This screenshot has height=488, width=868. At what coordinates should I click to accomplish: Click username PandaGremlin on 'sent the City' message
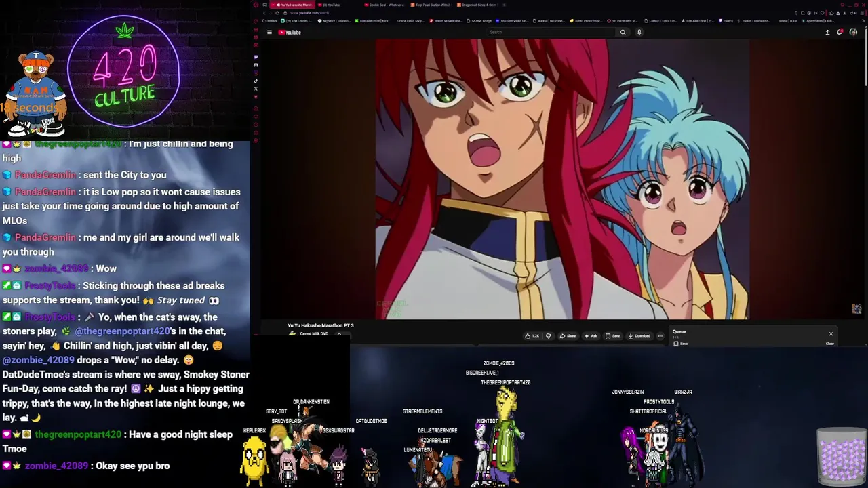pyautogui.click(x=45, y=175)
